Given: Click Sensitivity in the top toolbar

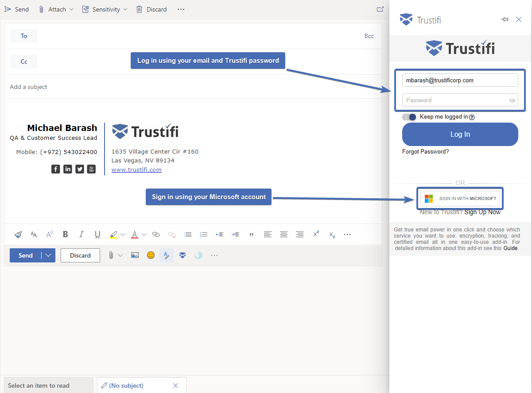Looking at the screenshot, I should tap(101, 9).
